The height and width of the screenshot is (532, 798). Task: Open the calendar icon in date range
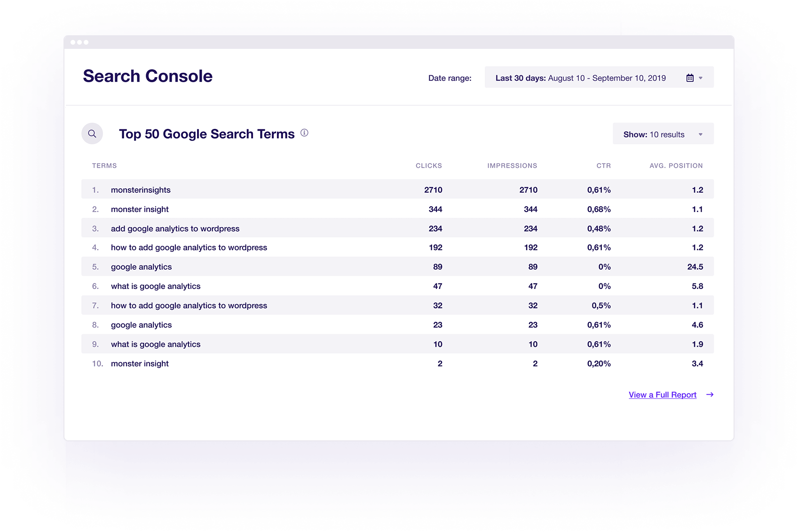click(690, 78)
